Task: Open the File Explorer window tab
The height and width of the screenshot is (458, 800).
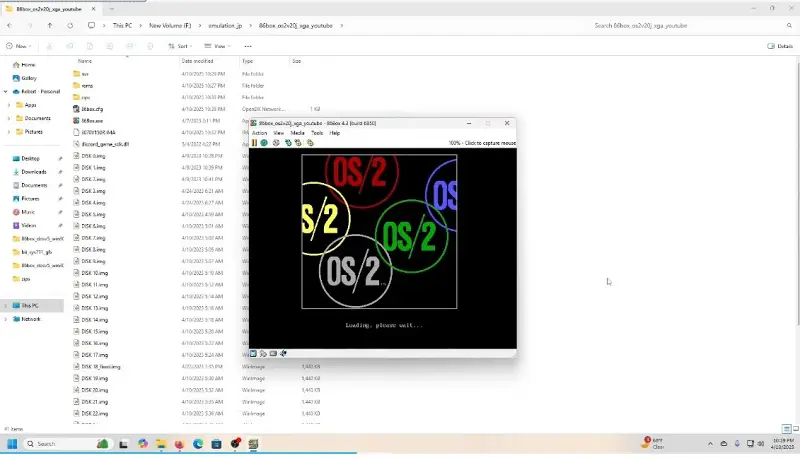Action: 49,9
